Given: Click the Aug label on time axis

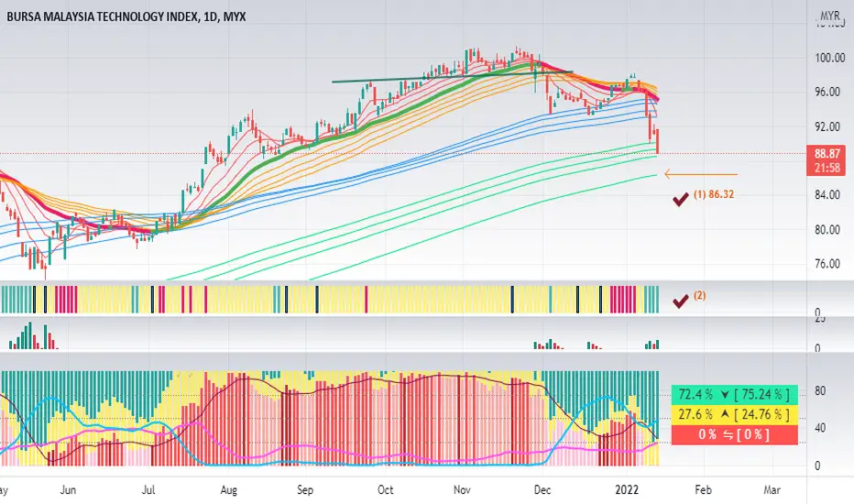Looking at the screenshot, I should 229,490.
